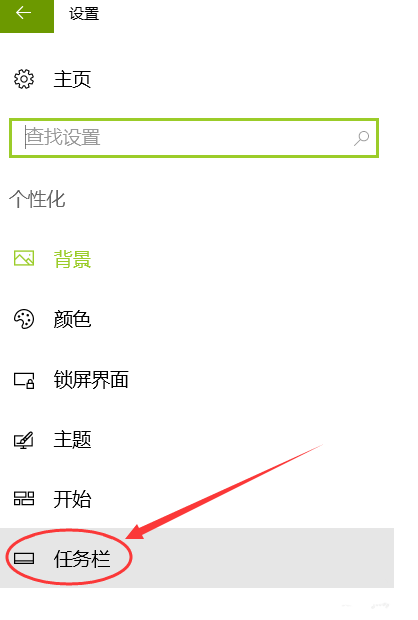Open the 锁屏界面 settings page
418x620 pixels.
pyautogui.click(x=91, y=380)
